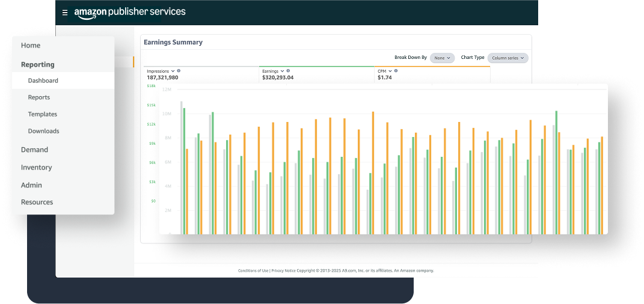Open the Dashboard submenu item

(x=43, y=81)
